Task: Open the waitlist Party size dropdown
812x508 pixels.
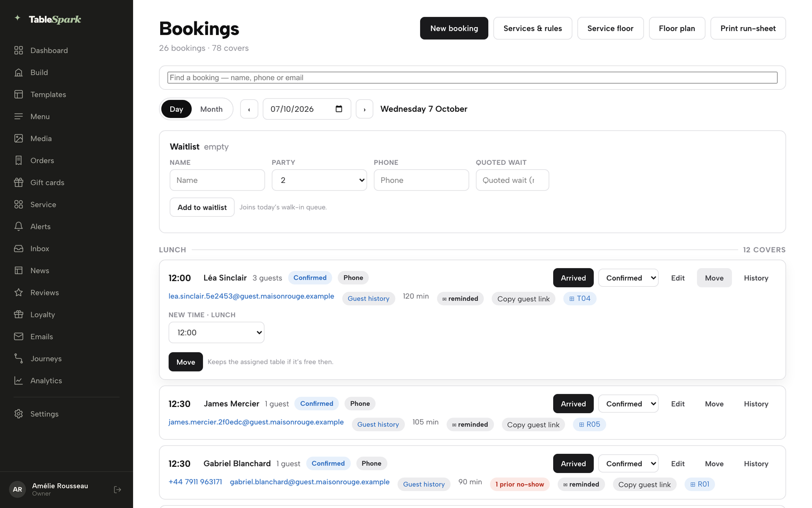Action: 319,180
